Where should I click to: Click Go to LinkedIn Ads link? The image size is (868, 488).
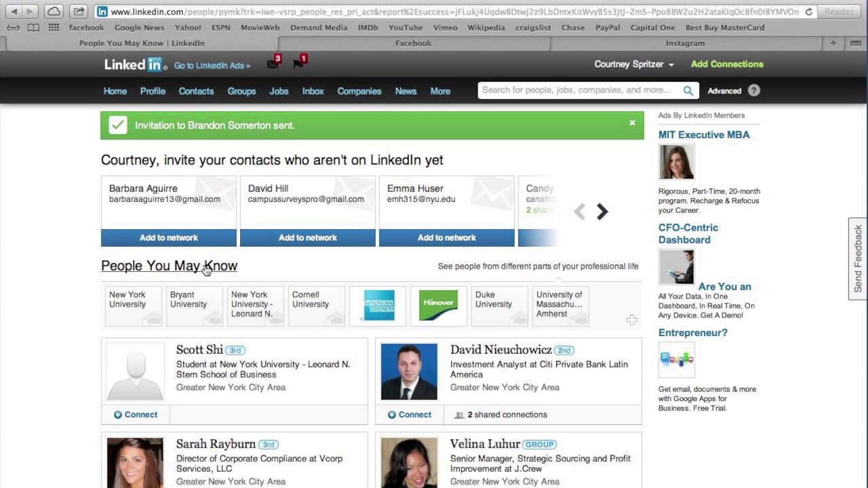click(x=212, y=66)
